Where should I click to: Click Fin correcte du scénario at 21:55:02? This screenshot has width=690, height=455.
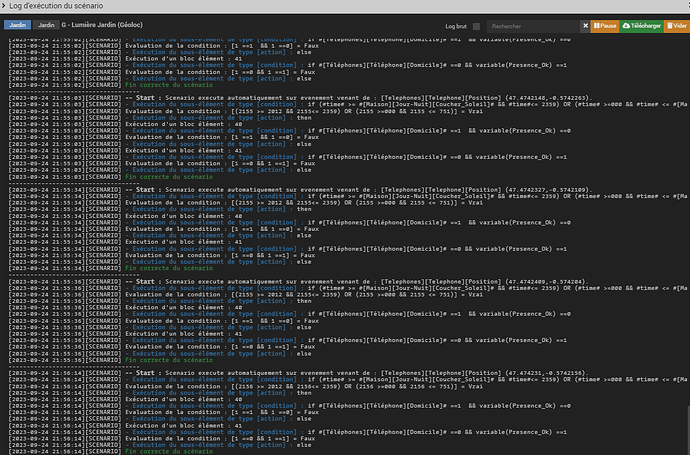[169, 85]
